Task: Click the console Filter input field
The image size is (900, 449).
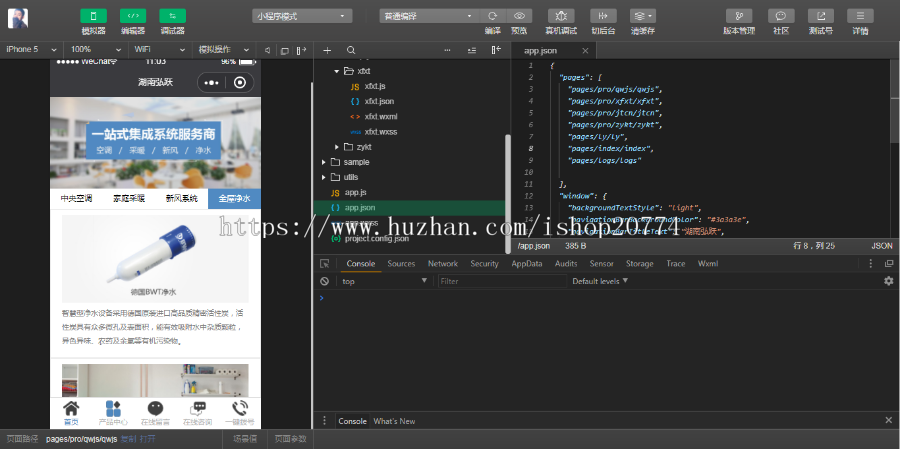Action: [502, 281]
